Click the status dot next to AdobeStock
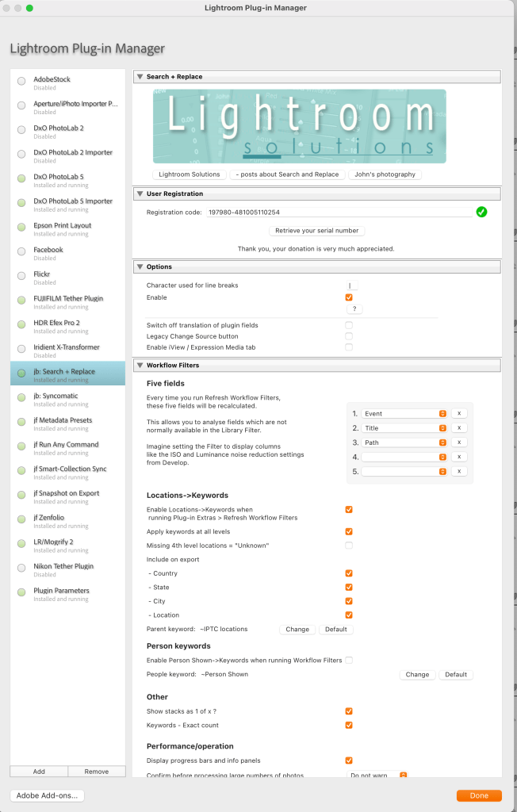Image resolution: width=517 pixels, height=812 pixels. tap(21, 82)
